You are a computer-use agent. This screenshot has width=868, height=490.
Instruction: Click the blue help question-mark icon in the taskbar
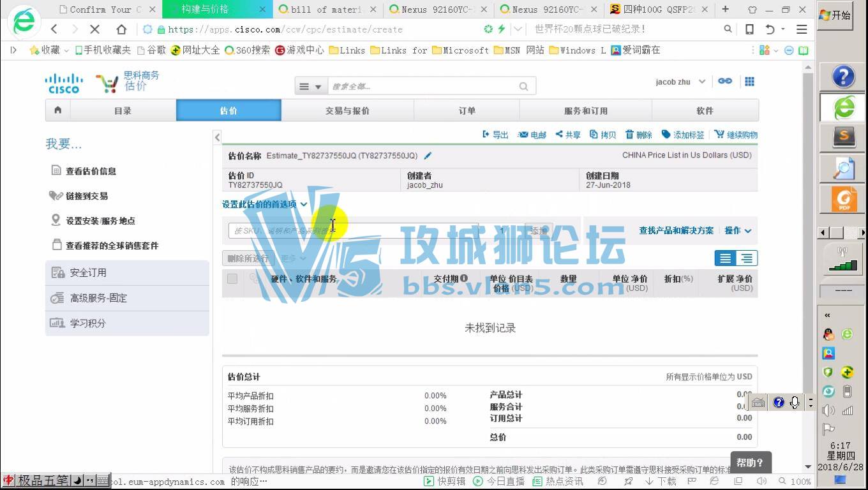pos(843,77)
